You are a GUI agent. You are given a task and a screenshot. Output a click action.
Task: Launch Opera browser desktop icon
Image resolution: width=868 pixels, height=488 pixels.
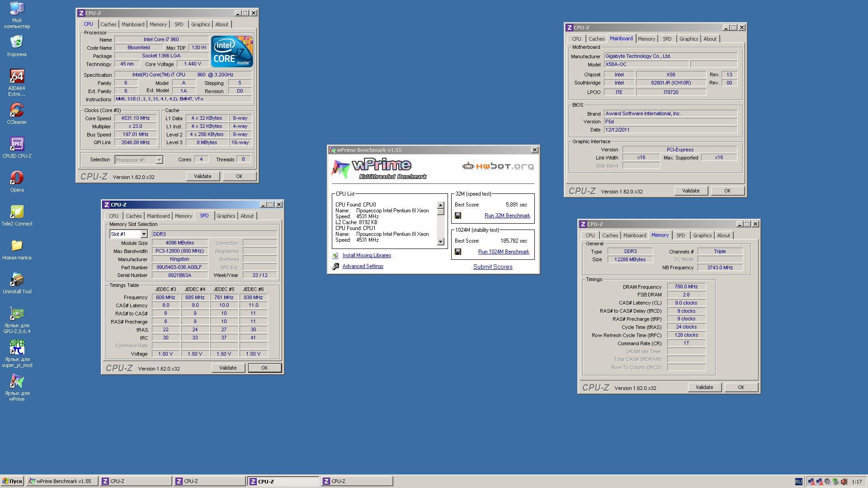coord(17,178)
